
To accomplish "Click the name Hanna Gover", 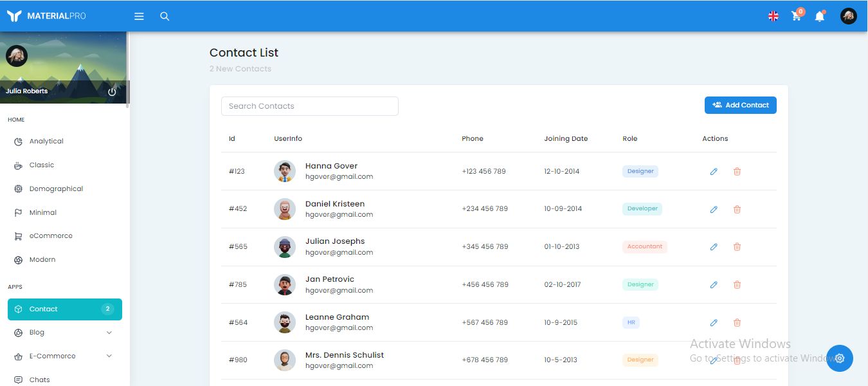I will tap(331, 166).
